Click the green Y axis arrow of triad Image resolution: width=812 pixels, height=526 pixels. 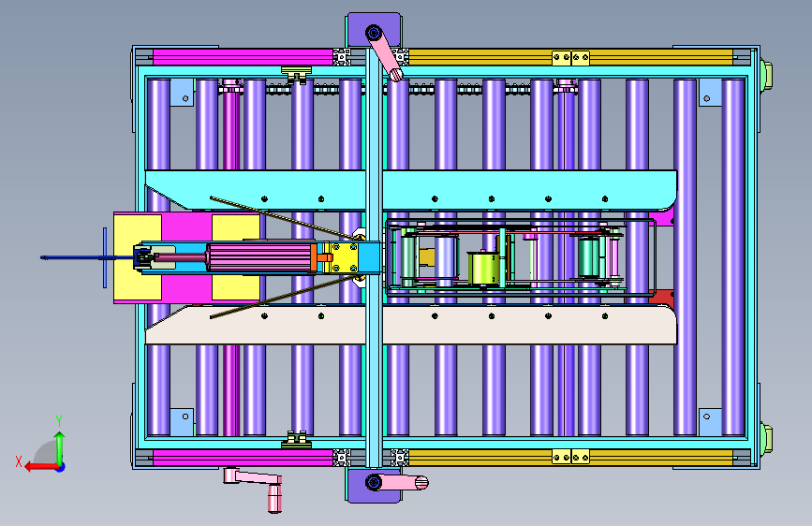point(60,446)
